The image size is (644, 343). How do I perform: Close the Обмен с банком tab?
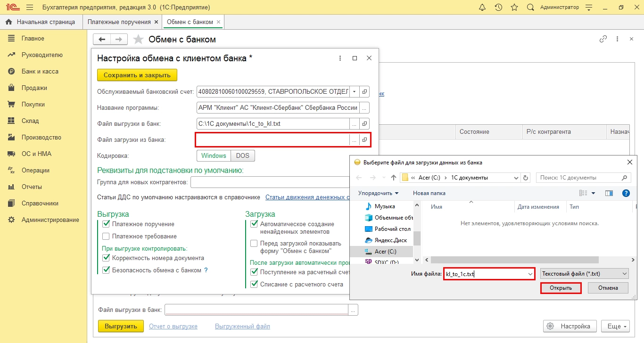[218, 22]
